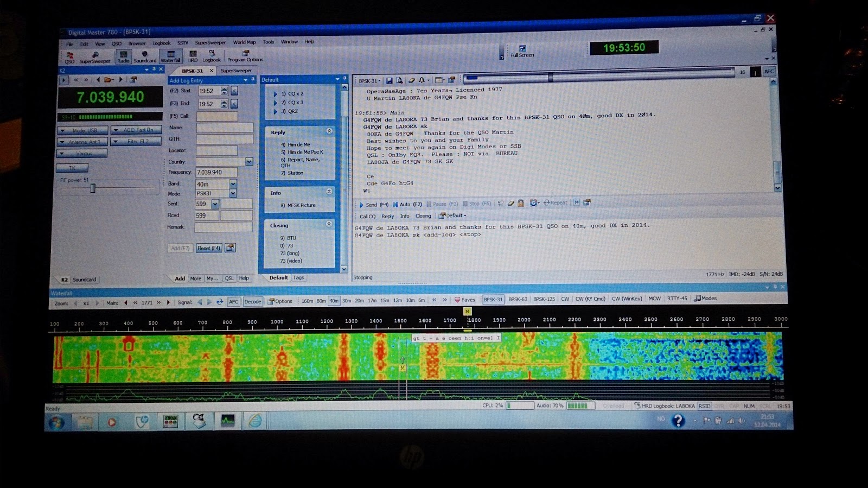868x488 pixels.
Task: Toggle Decode in waterfall toolbar
Action: coord(253,302)
